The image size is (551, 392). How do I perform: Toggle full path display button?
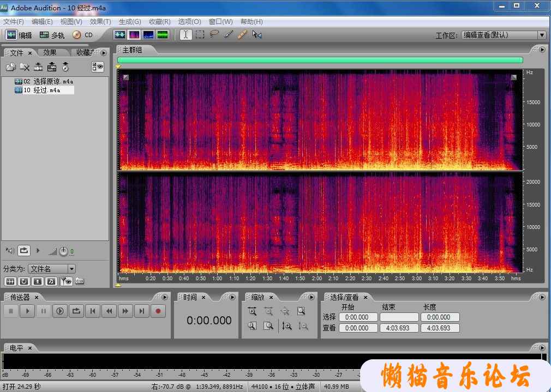click(x=80, y=281)
